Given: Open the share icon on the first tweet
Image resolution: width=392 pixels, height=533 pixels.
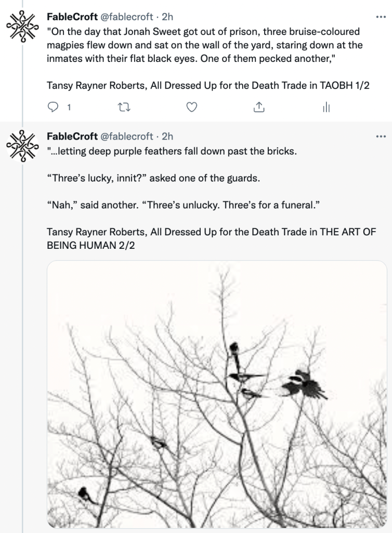Looking at the screenshot, I should [259, 107].
